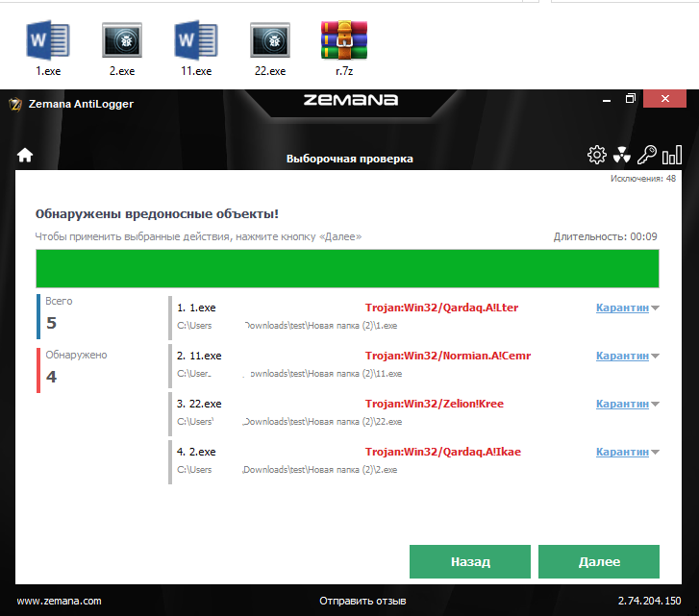Click the Карантин link for 11.exe

pyautogui.click(x=622, y=356)
